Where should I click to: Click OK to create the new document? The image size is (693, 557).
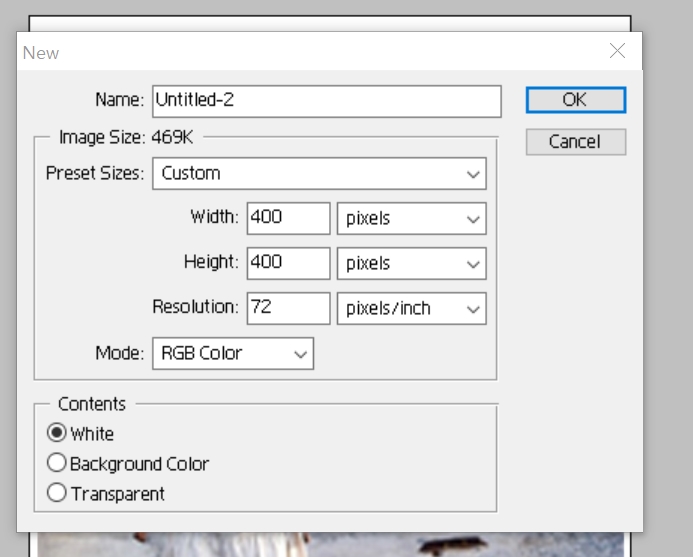click(x=576, y=100)
